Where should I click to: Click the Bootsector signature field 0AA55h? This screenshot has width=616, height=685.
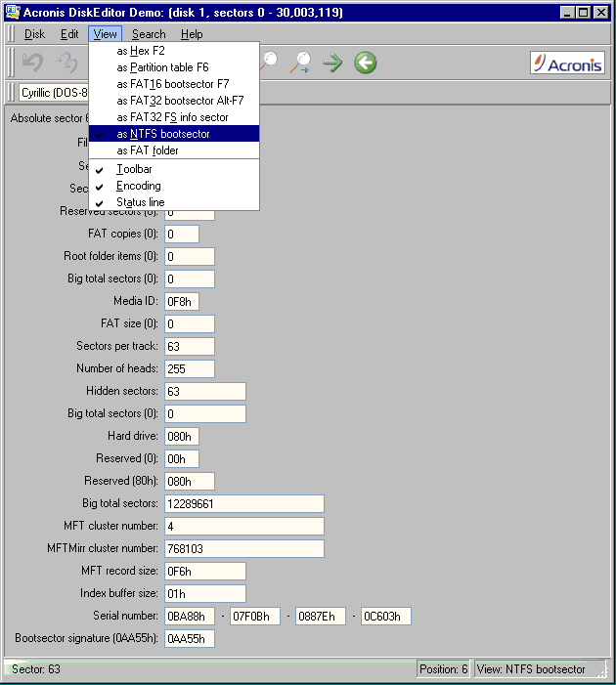tap(190, 639)
